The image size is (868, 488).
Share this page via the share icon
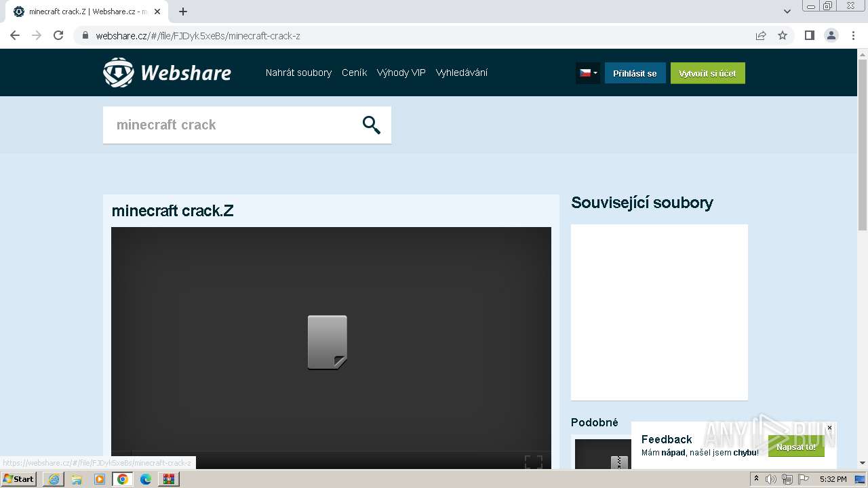pos(761,35)
